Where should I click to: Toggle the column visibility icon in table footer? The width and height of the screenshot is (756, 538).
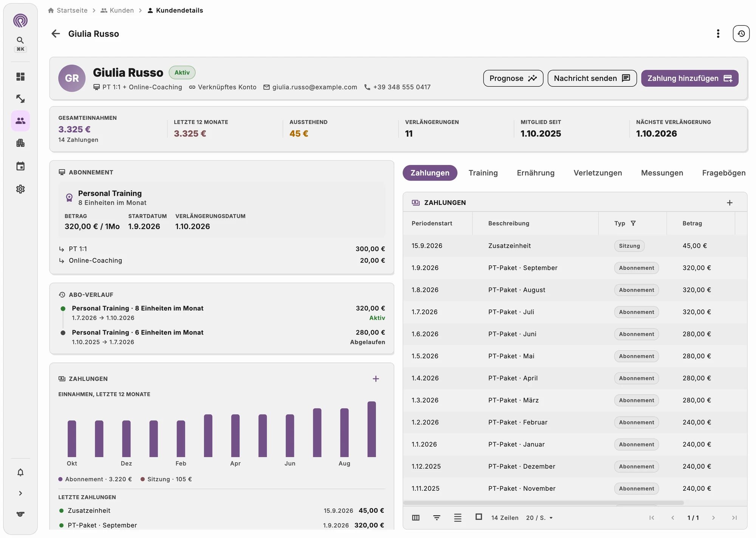(416, 518)
